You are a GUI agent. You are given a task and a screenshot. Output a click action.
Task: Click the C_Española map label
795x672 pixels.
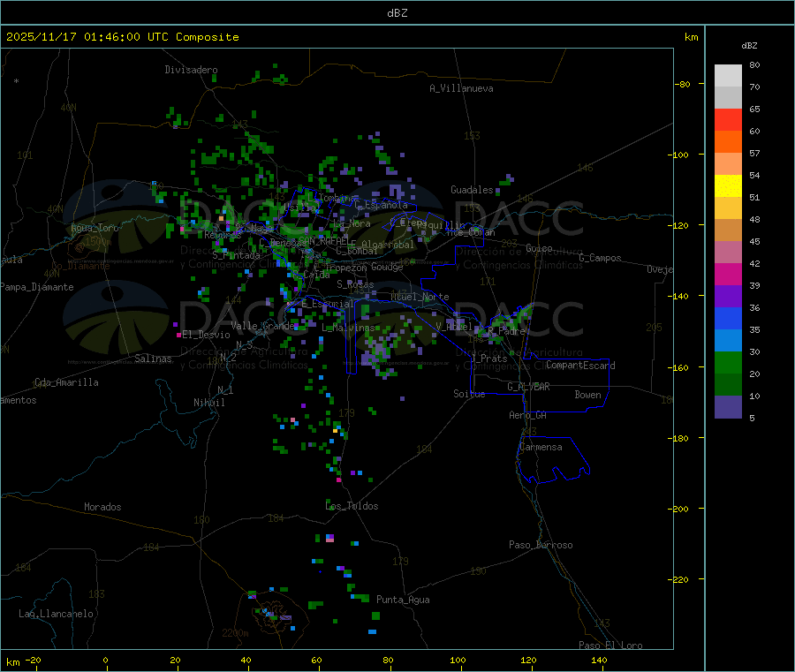[x=381, y=205]
